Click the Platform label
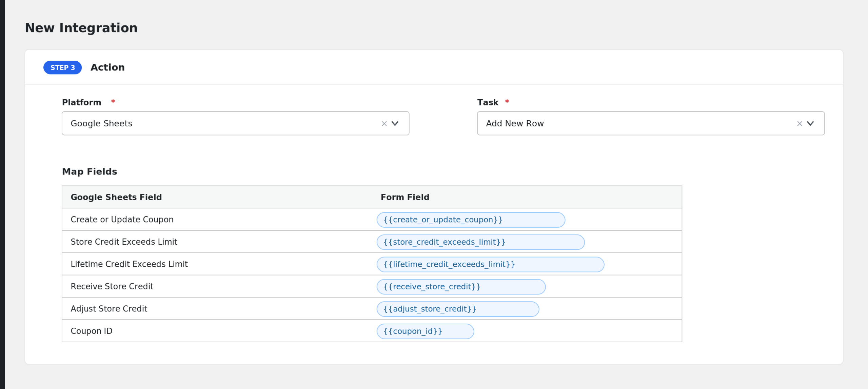The height and width of the screenshot is (389, 868). 81,103
